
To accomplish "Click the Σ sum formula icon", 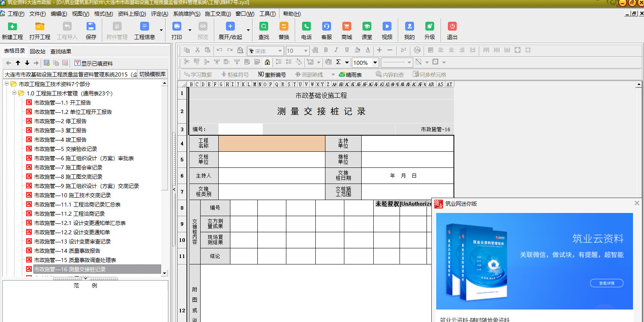I will 338,62.
